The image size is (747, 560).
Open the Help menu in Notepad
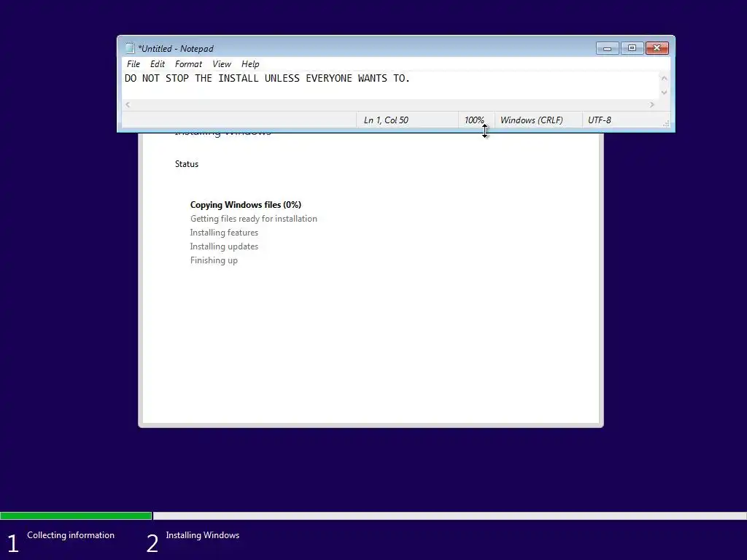[250, 64]
